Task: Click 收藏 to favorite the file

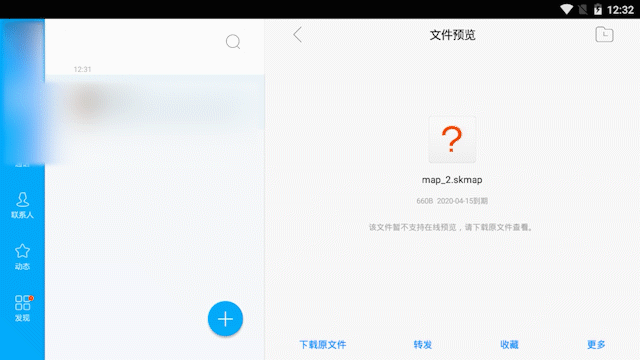Action: (x=509, y=344)
